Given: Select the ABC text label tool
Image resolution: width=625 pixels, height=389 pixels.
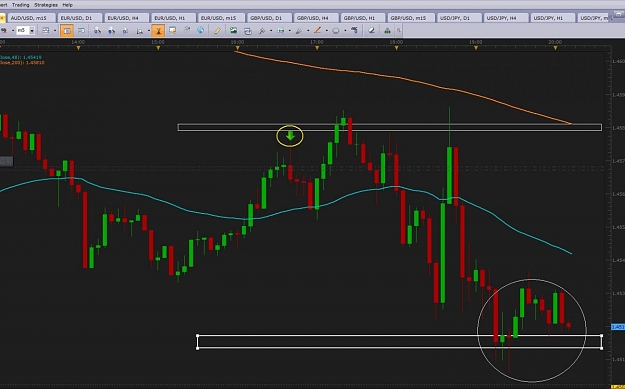Looking at the screenshot, I should click(354, 30).
